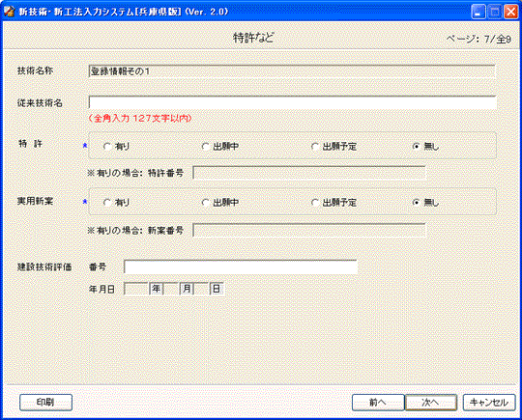The image size is (522, 420).
Task: Click the 特許など page heading
Action: coord(253,38)
